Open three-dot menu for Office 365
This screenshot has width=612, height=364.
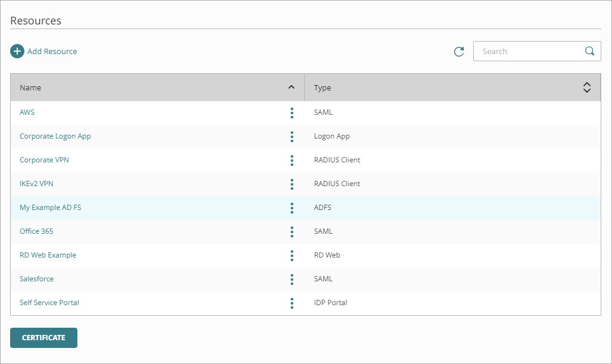tap(292, 231)
